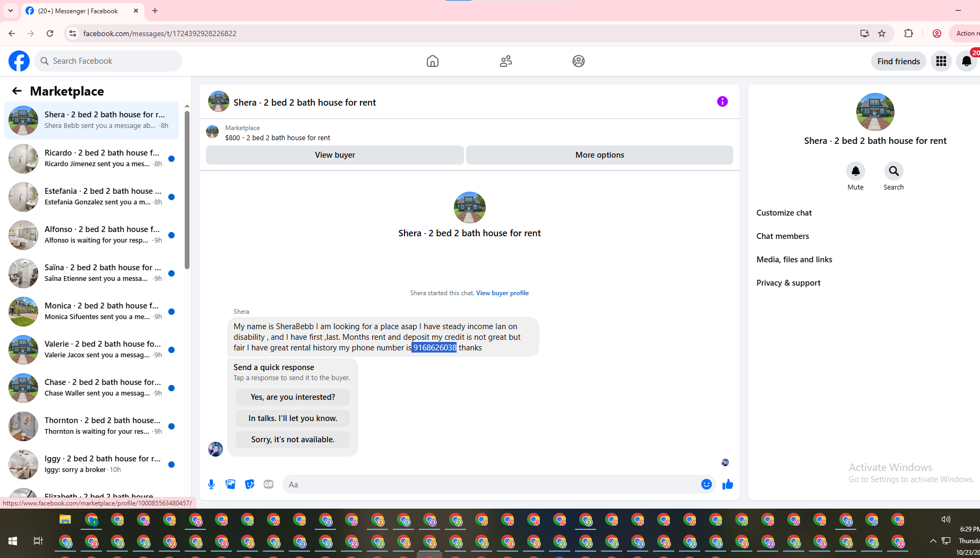Screen dimensions: 980x558
Task: Open tab search dropdown arrow
Action: [11, 11]
